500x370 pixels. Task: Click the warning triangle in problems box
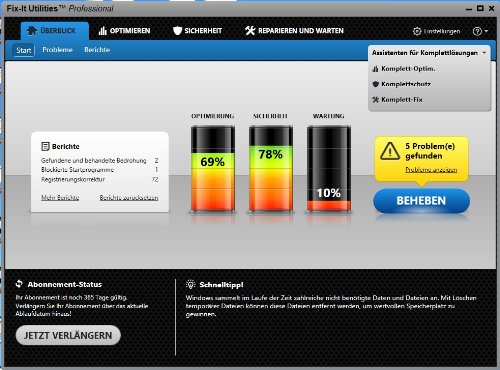[390, 151]
